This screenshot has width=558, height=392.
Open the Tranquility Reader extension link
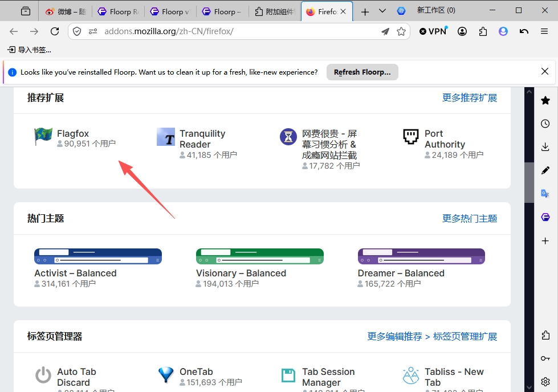[202, 138]
